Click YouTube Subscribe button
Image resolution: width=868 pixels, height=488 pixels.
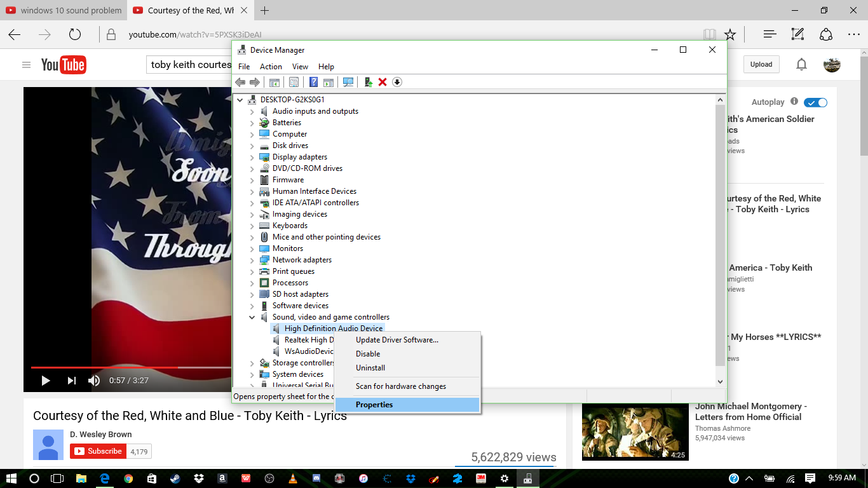97,451
